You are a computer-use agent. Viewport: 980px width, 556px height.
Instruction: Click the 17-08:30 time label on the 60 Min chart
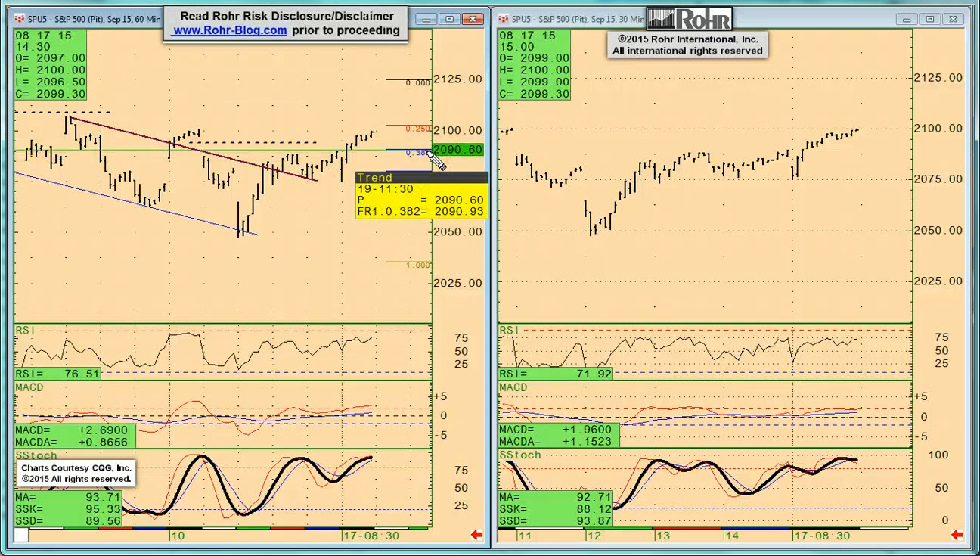tap(371, 536)
